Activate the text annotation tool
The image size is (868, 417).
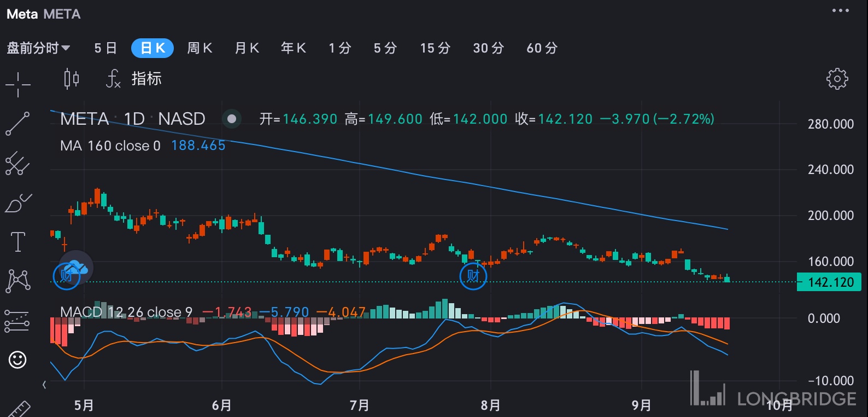point(18,242)
